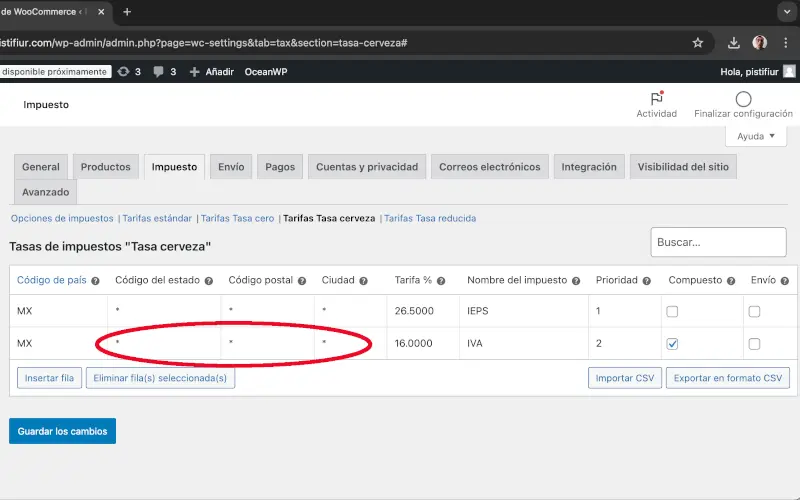Open a new browser tab
The image size is (800, 500).
point(127,12)
